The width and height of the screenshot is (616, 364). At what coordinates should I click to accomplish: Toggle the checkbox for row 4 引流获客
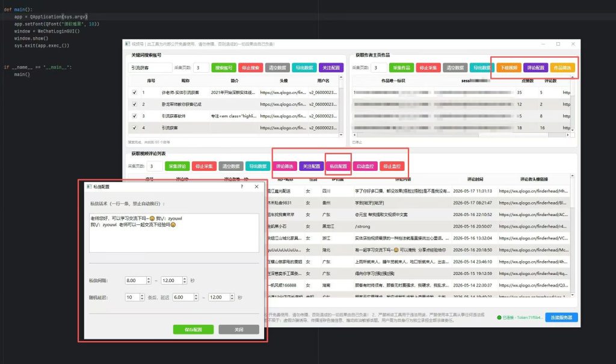point(134,128)
